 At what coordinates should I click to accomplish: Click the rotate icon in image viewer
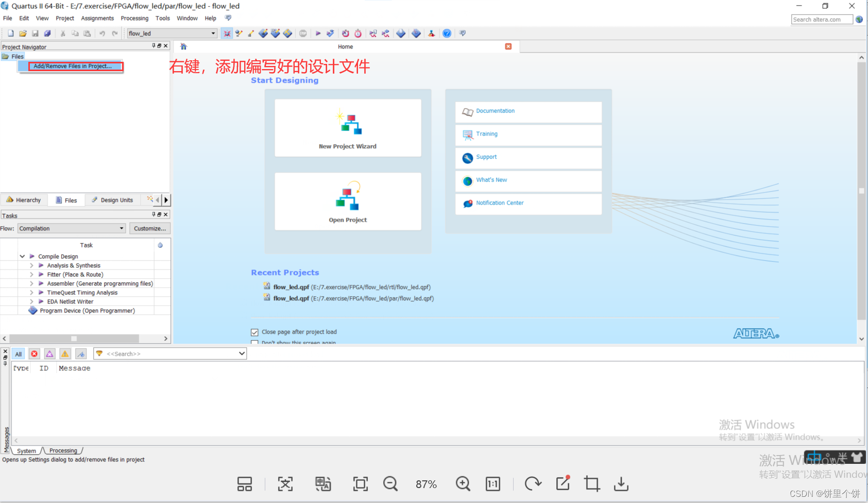533,484
